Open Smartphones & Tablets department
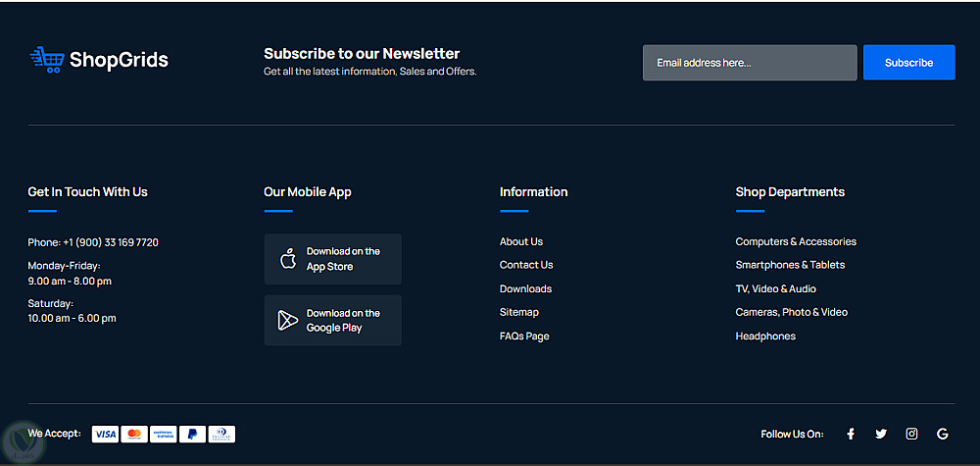The height and width of the screenshot is (466, 980). tap(790, 265)
